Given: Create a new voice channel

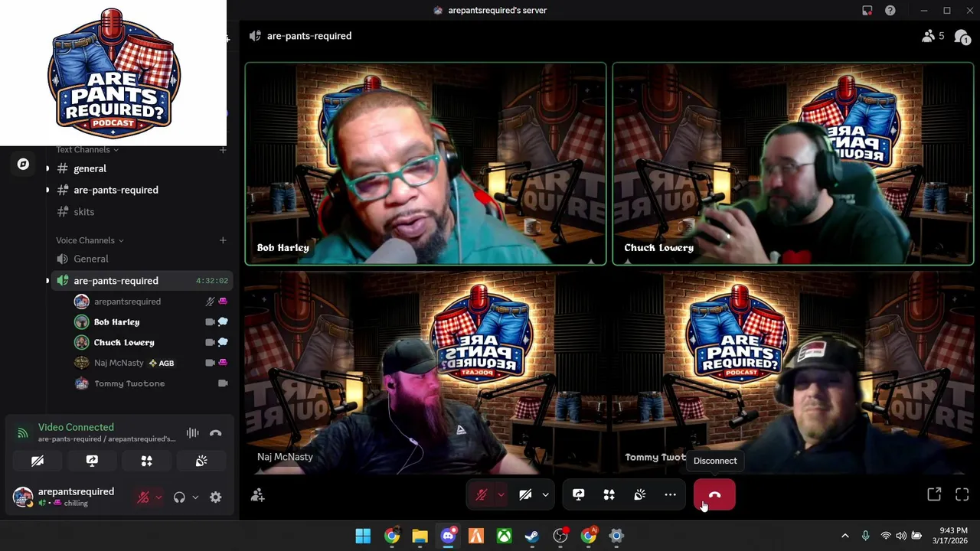Looking at the screenshot, I should click(223, 240).
